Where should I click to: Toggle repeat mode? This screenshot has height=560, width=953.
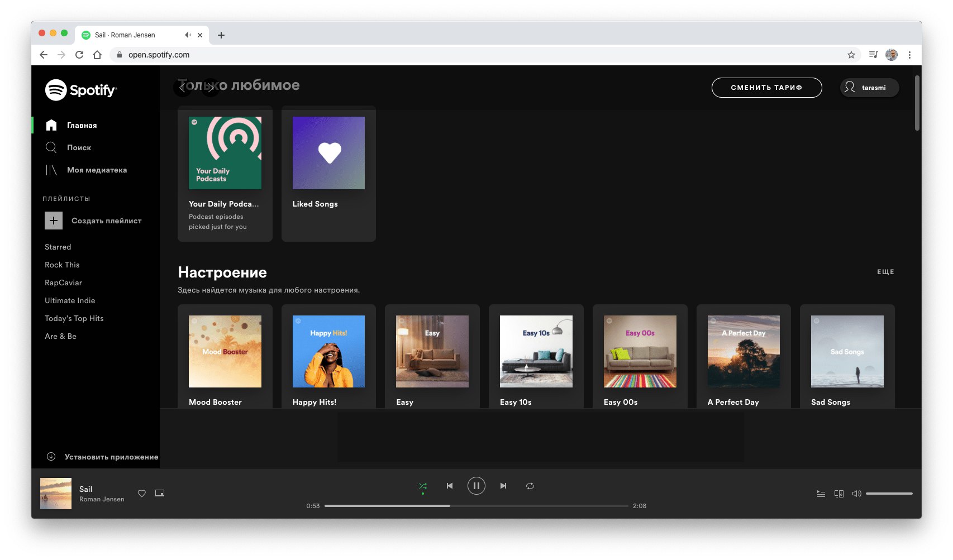tap(530, 486)
